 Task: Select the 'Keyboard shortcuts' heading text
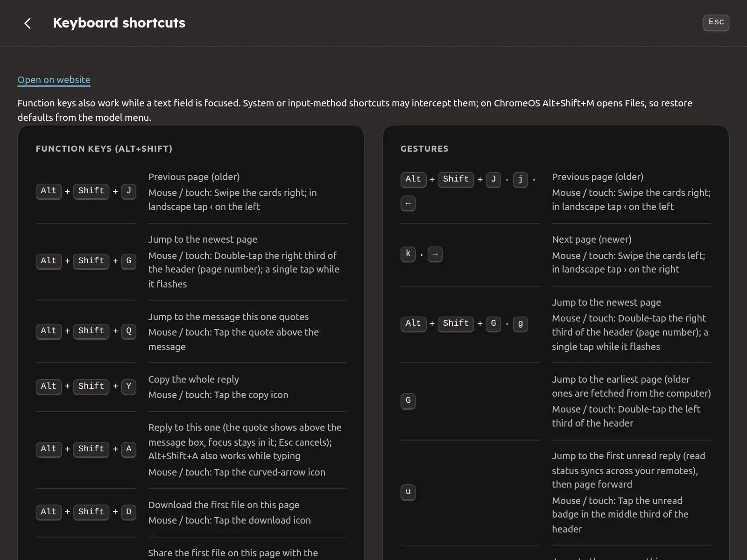click(119, 23)
